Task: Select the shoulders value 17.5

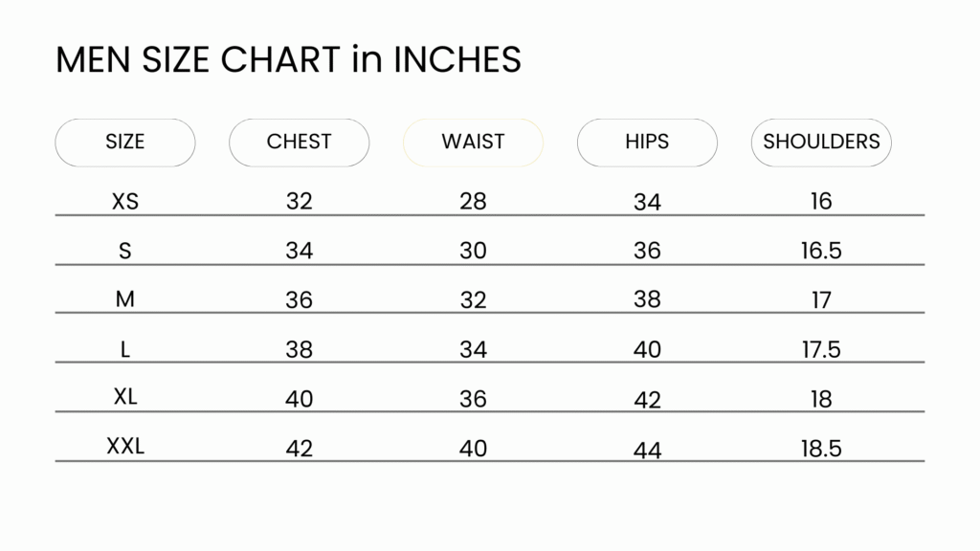Action: 821,349
